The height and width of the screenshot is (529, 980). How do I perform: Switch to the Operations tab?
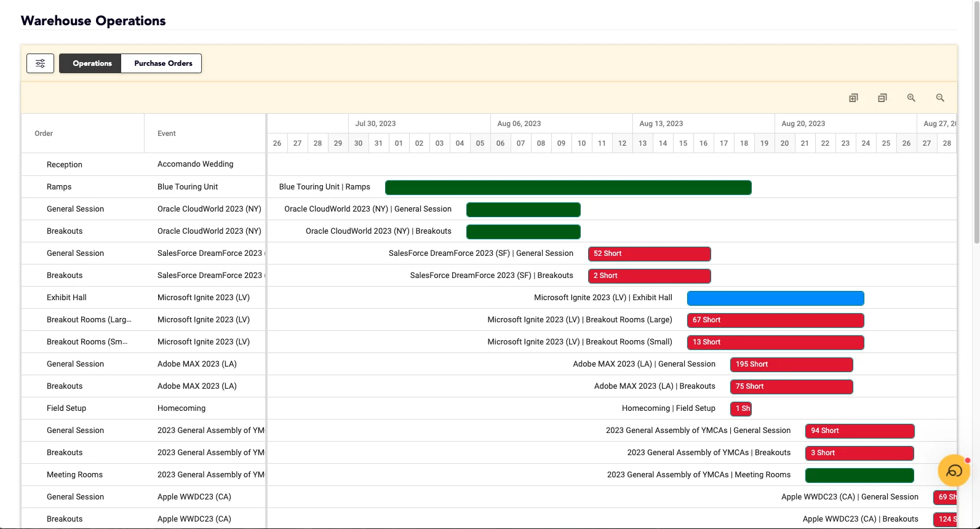click(x=90, y=63)
